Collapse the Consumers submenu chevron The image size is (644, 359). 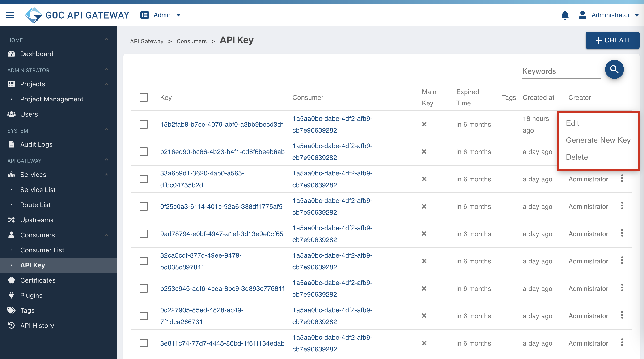pyautogui.click(x=106, y=235)
